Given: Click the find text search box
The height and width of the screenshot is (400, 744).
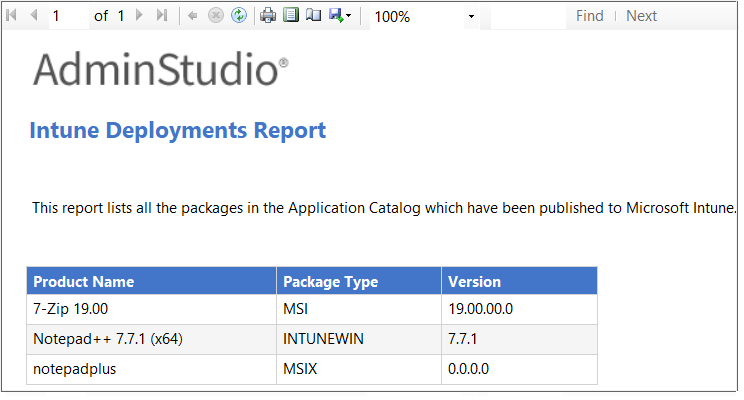Looking at the screenshot, I should (528, 16).
